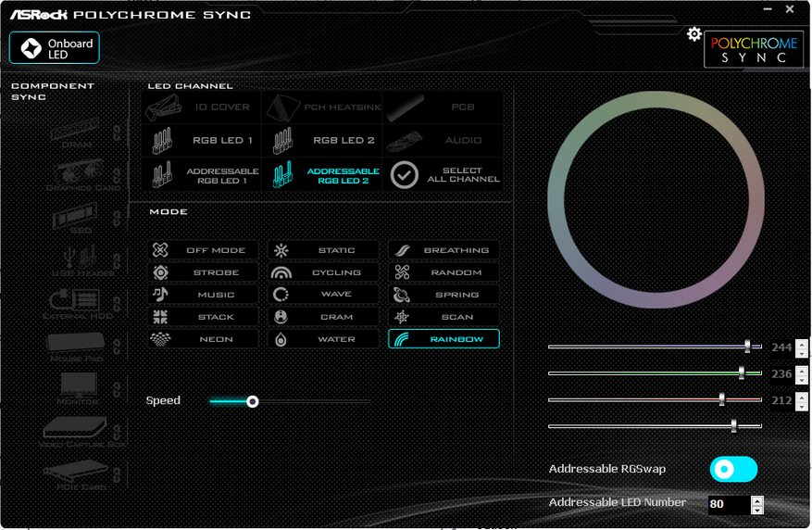Choose the Stack mode
This screenshot has width=812, height=530.
[x=203, y=317]
